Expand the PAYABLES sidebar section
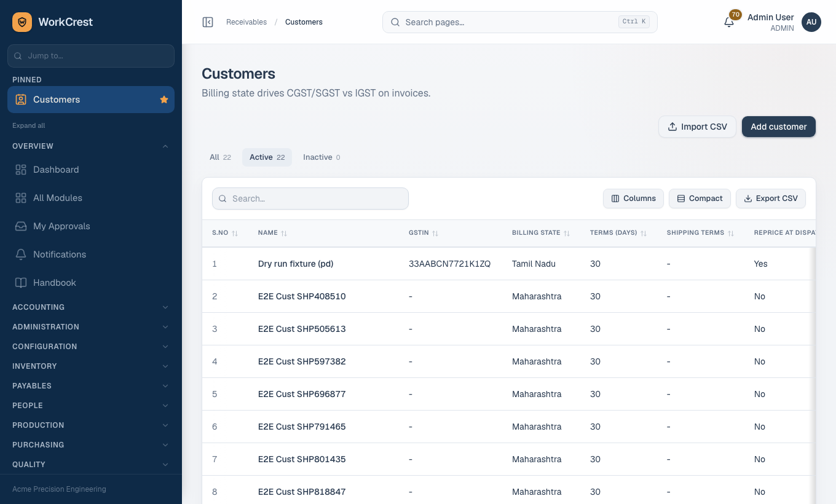The image size is (836, 504). [x=91, y=386]
